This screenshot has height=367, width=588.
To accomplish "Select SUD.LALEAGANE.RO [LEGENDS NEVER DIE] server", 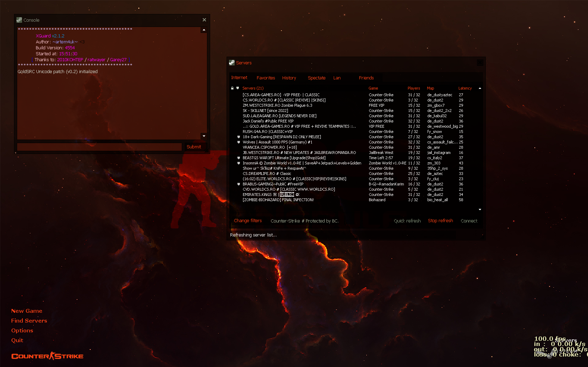I will point(354,116).
